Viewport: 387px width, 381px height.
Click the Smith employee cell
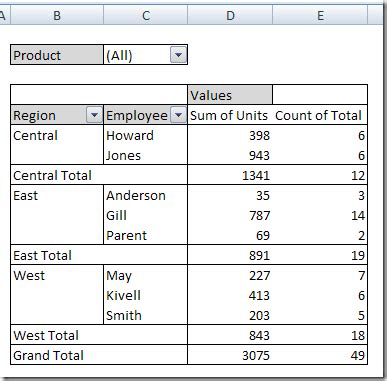[x=146, y=315]
